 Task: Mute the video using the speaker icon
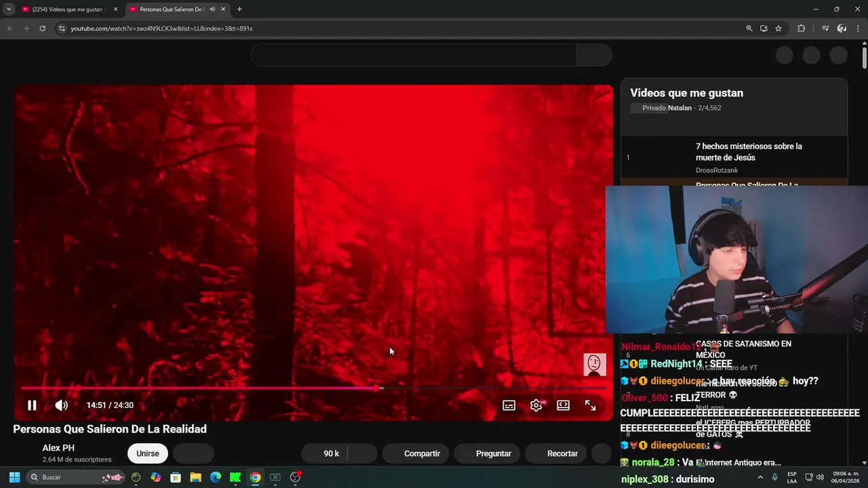coord(61,405)
